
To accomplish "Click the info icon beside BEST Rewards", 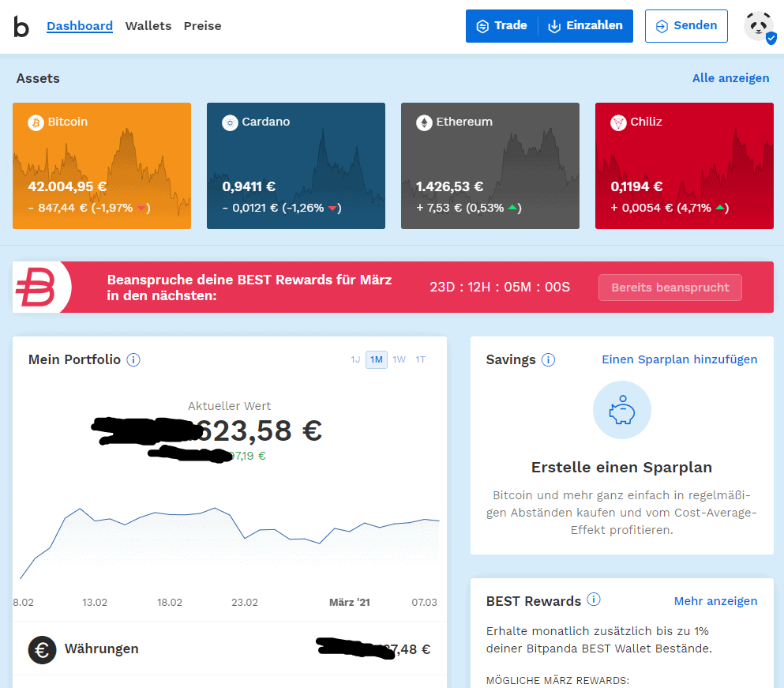I will point(594,600).
